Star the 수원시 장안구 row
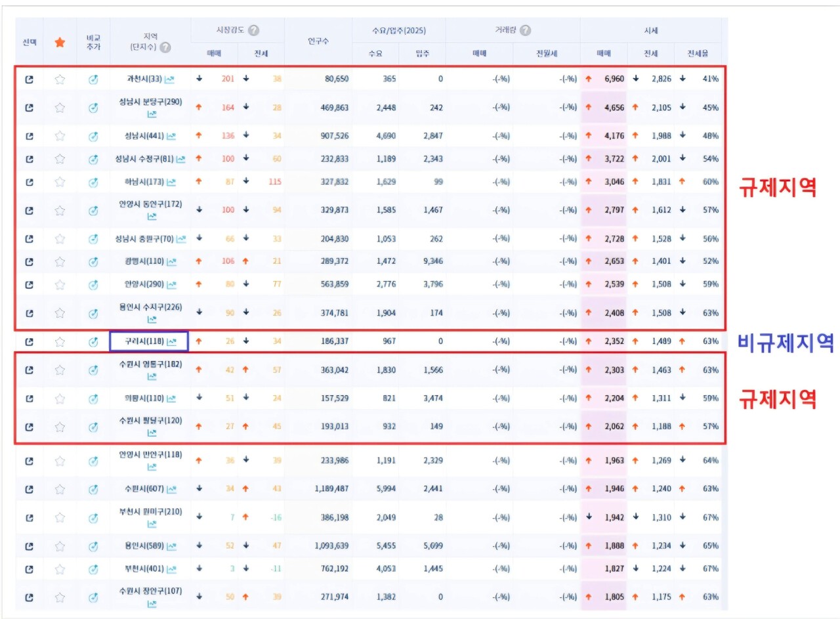This screenshot has height=619, width=840. tap(60, 597)
